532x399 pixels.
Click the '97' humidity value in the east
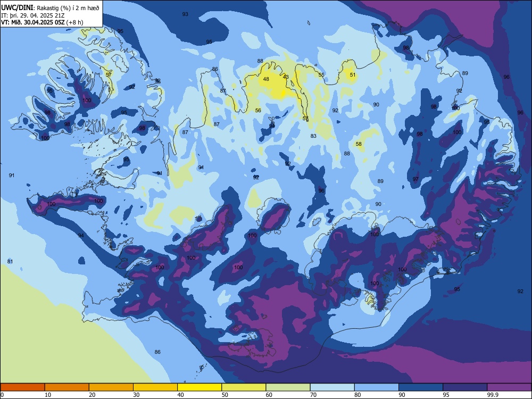pos(415,179)
